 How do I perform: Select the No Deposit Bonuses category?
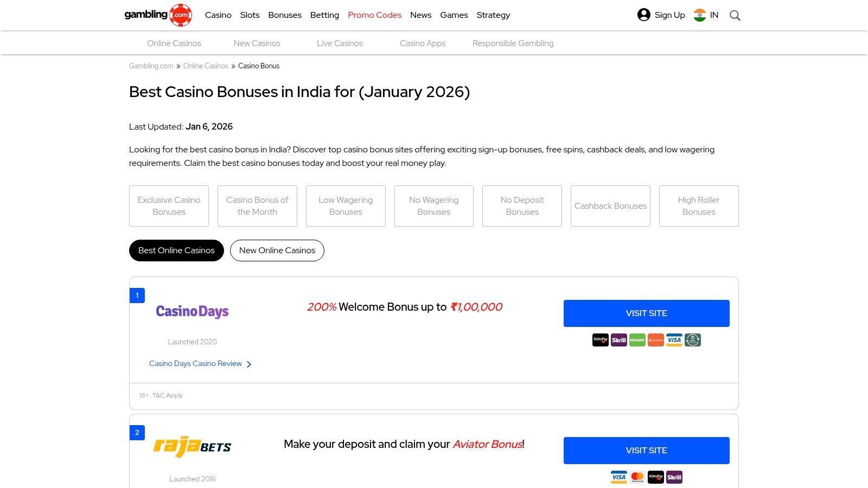pos(522,206)
